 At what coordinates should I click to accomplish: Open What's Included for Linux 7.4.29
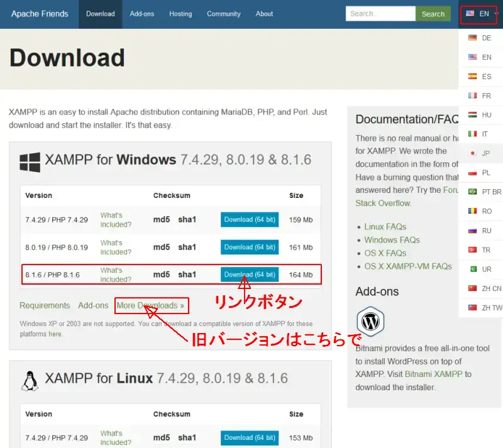(116, 438)
